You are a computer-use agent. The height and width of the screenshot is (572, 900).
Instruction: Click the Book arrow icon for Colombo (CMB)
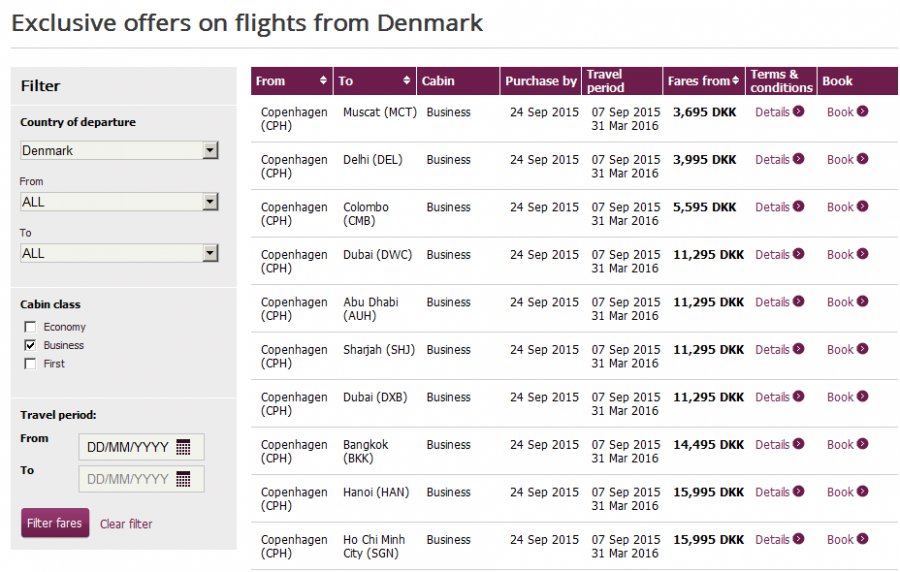[x=863, y=207]
